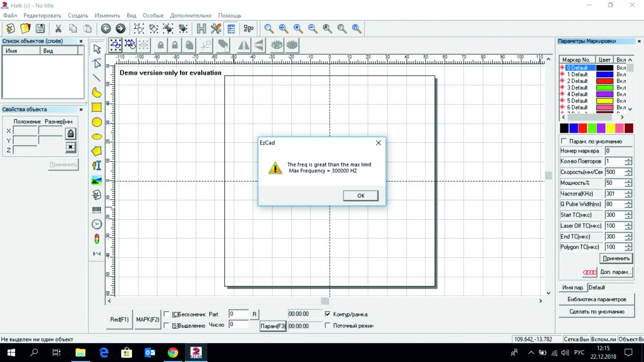The image size is (644, 362).
Task: Pick the red swatch in color palette
Action: click(x=583, y=128)
